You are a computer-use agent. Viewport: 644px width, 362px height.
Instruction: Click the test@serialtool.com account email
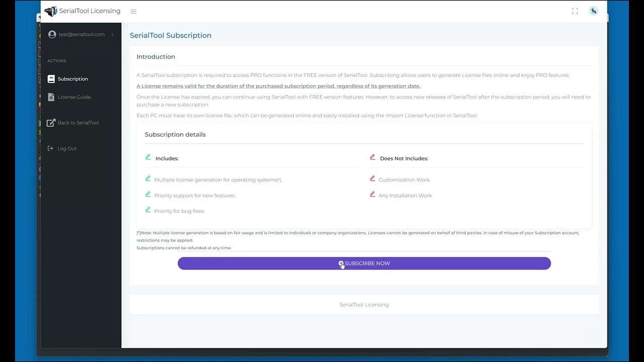82,34
